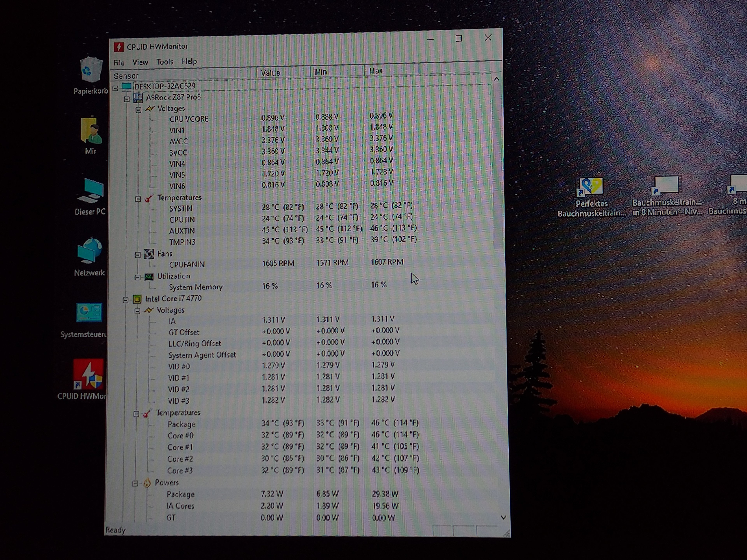747x560 pixels.
Task: Click the ASRock Z87 Pro3 motherboard icon
Action: pyautogui.click(x=138, y=98)
